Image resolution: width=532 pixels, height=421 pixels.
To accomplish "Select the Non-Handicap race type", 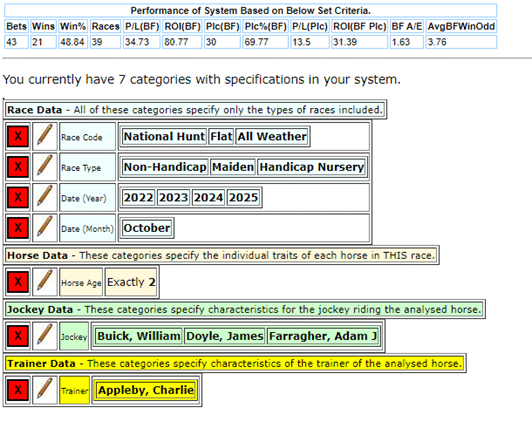I will point(165,167).
